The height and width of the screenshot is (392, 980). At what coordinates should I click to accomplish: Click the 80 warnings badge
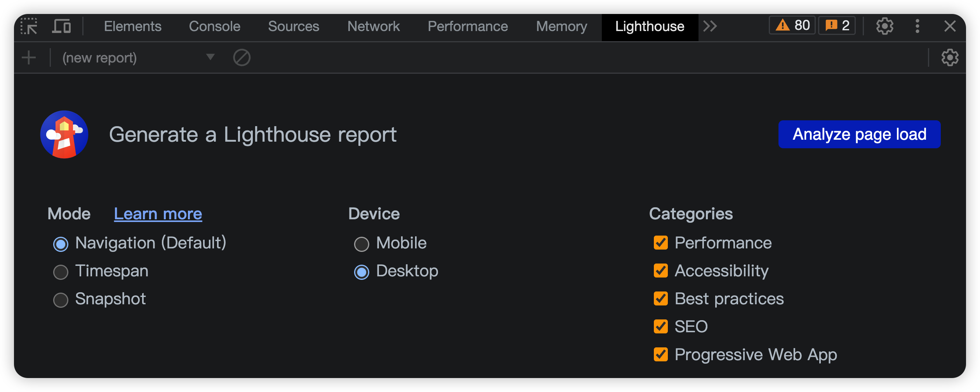pyautogui.click(x=792, y=26)
